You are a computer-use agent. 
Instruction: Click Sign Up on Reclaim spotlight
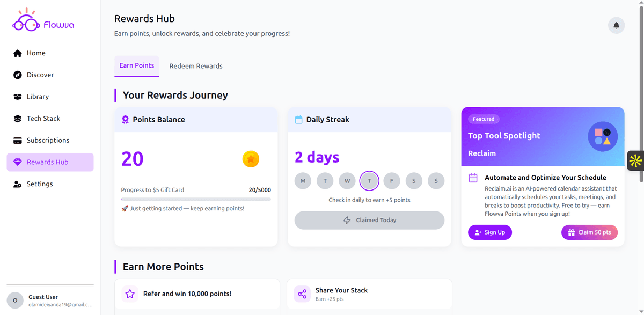(489, 232)
